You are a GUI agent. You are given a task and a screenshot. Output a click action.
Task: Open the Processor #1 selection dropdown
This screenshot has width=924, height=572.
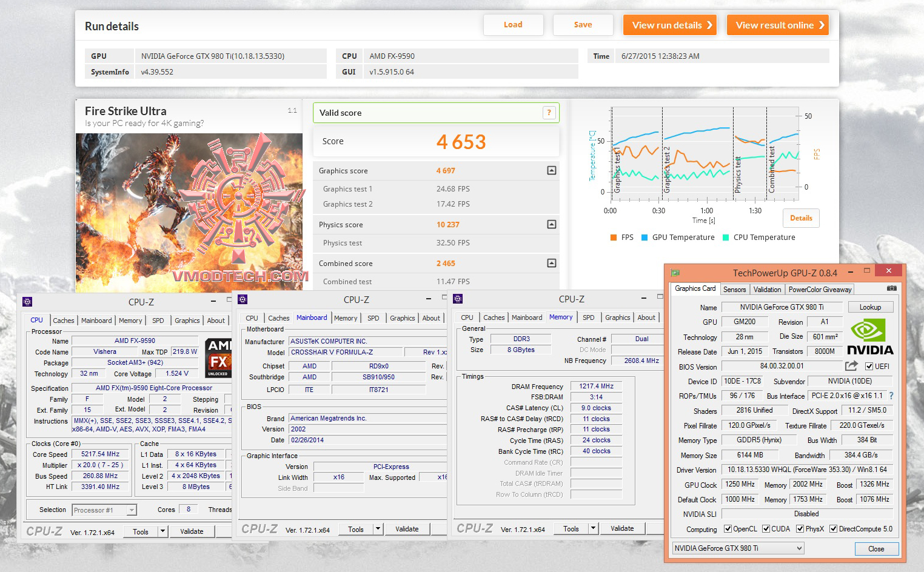tap(104, 510)
